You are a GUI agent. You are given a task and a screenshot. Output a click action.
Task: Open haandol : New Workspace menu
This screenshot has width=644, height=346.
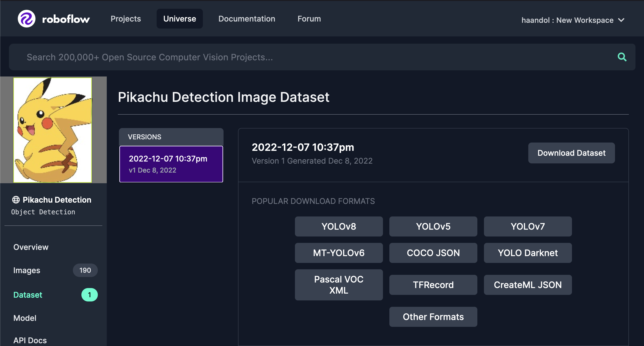point(573,20)
